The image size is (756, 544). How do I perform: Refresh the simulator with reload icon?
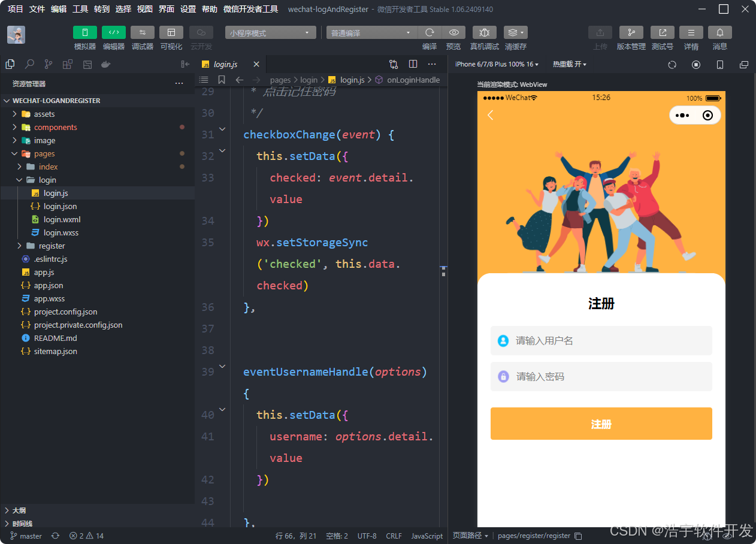672,65
